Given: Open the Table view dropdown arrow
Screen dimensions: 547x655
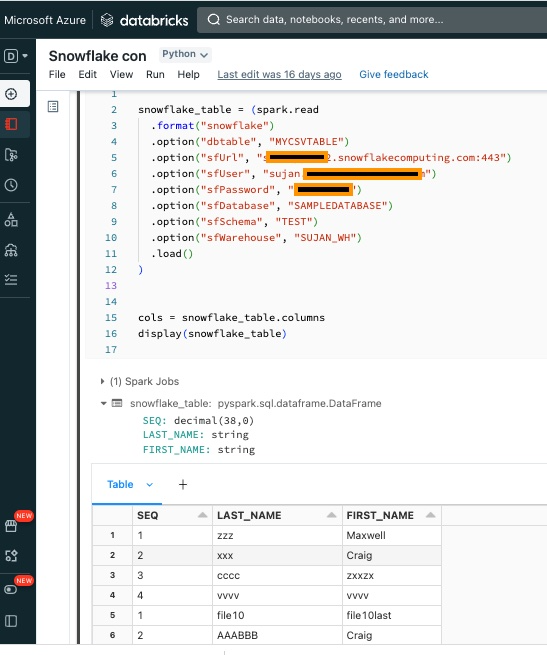Looking at the screenshot, I should (150, 485).
